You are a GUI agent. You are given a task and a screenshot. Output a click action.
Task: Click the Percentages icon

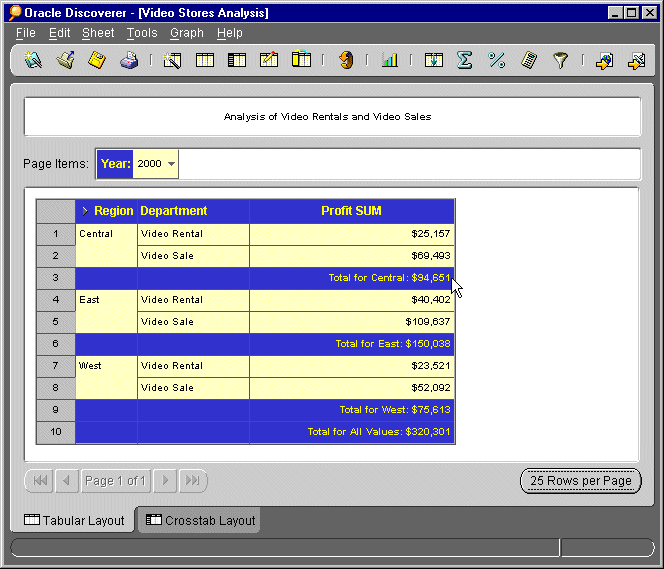[x=497, y=60]
